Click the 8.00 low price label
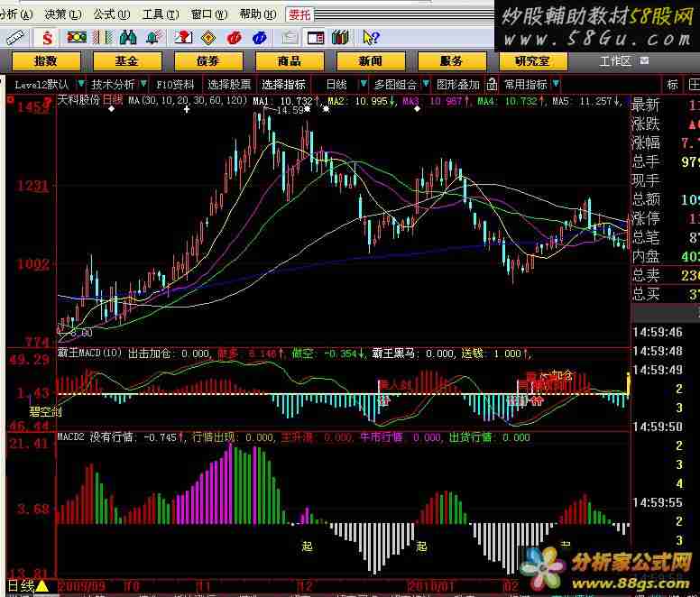The image size is (700, 597). [x=81, y=333]
